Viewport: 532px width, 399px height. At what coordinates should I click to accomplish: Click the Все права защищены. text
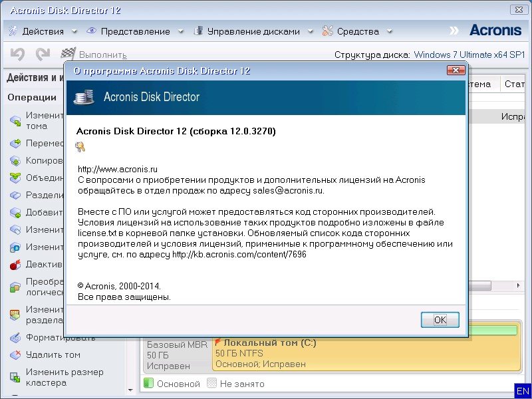(x=124, y=297)
